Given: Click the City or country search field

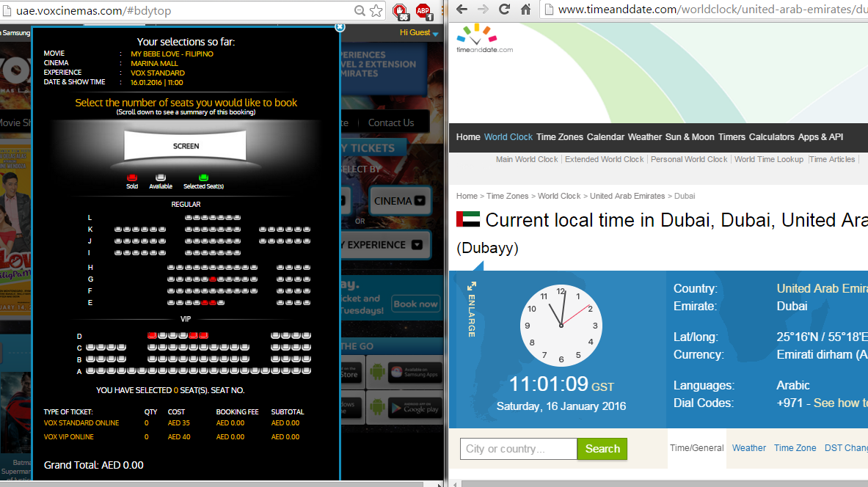Looking at the screenshot, I should (x=519, y=449).
